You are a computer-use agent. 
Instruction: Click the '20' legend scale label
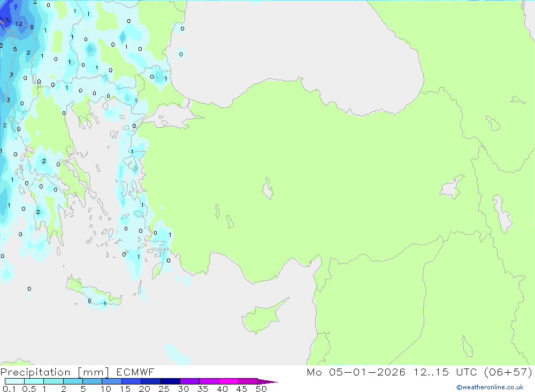144,389
